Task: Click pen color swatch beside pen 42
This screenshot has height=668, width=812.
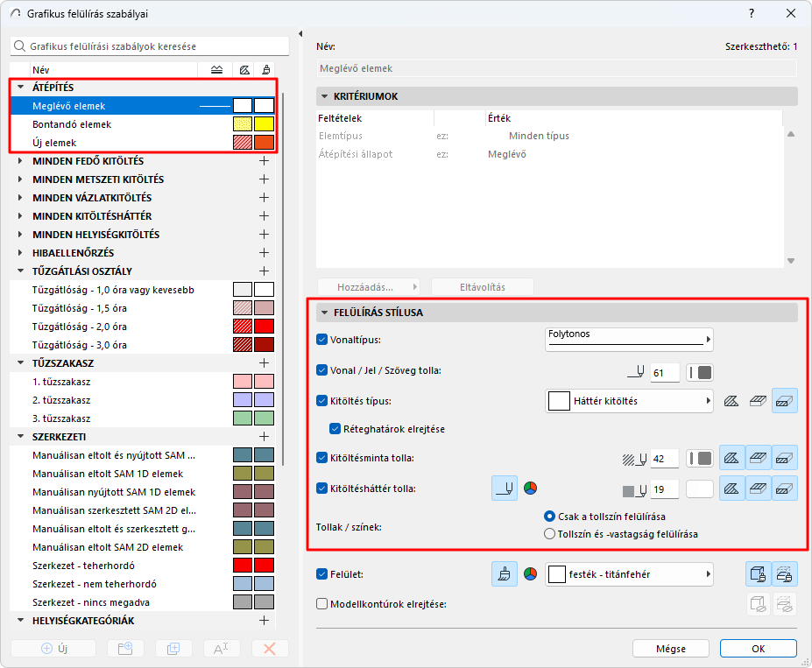Action: 700,459
